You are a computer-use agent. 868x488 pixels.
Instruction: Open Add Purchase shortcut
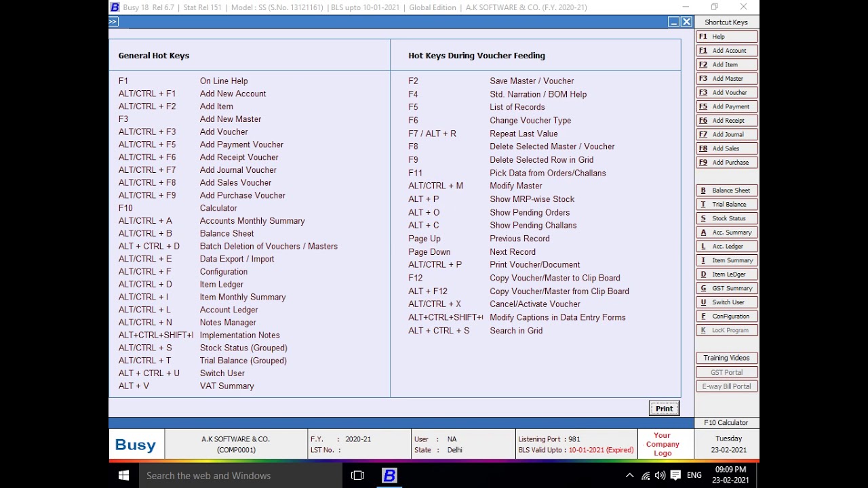point(726,163)
